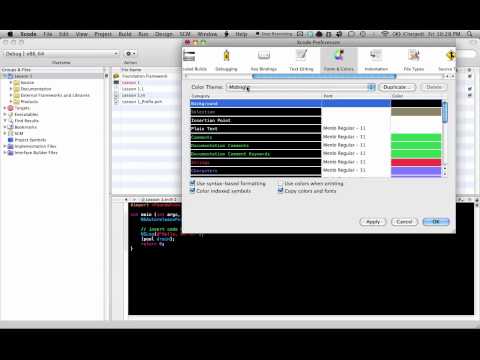Screen dimensions: 480x360
Task: Click the Characters purple color swatch
Action: click(416, 171)
